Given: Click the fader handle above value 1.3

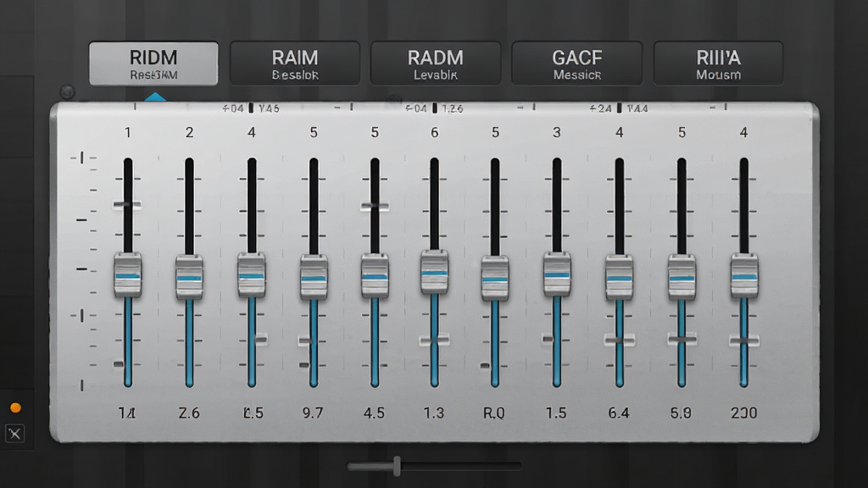Looking at the screenshot, I should tap(435, 272).
